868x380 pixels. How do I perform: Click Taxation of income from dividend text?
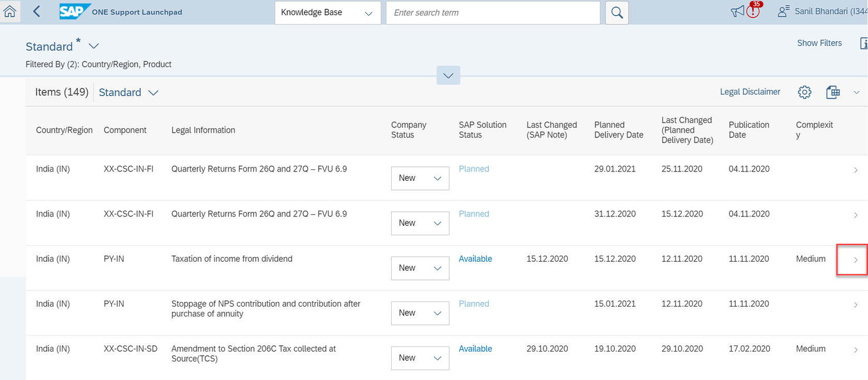tap(231, 259)
